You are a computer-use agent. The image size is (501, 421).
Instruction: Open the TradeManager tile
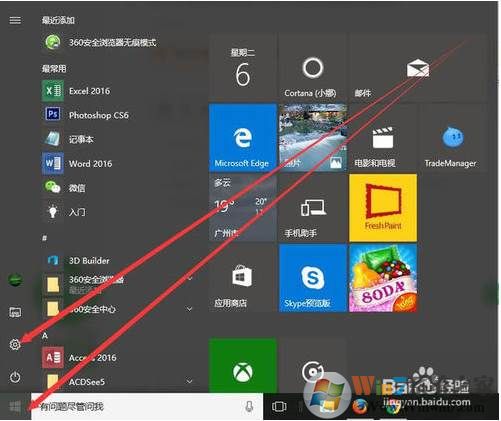453,137
